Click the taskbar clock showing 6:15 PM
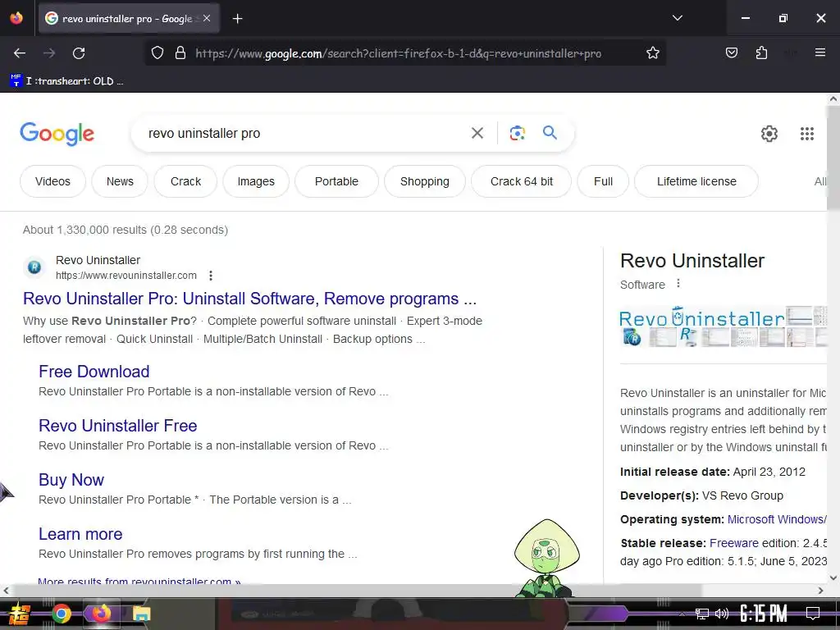This screenshot has height=630, width=840. click(763, 614)
